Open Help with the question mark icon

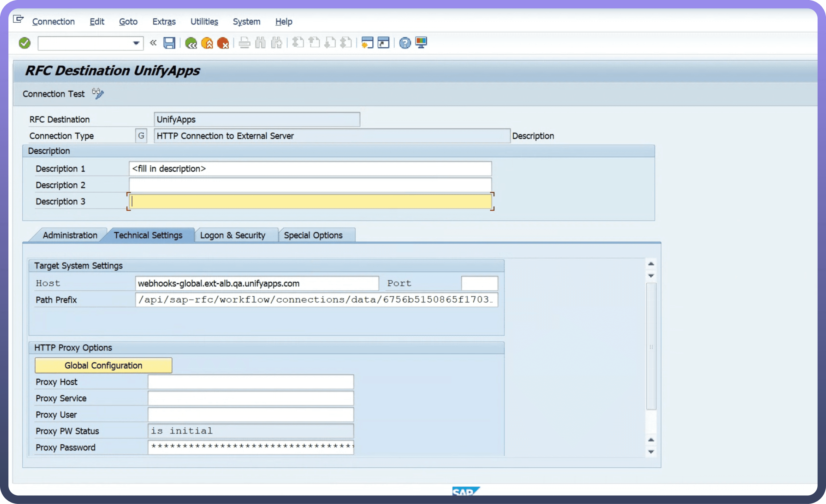coord(405,43)
